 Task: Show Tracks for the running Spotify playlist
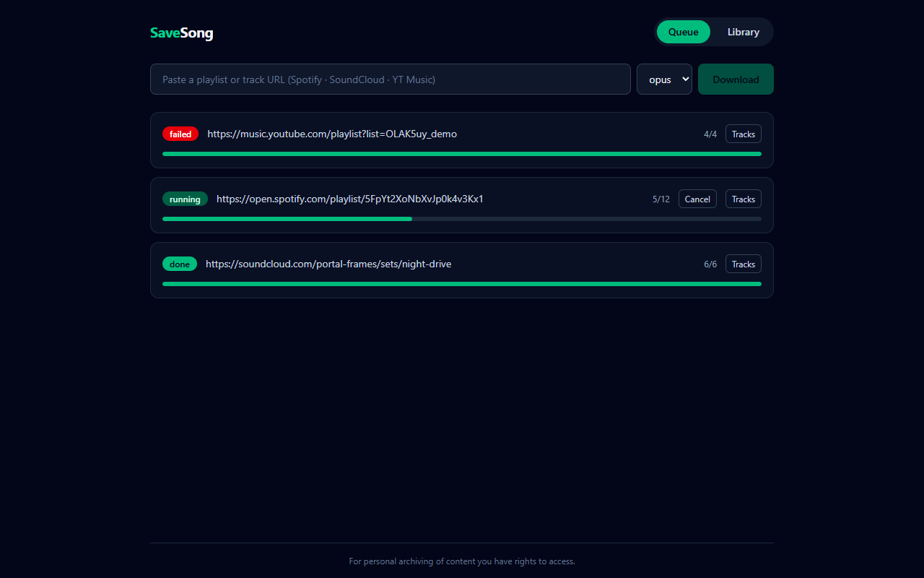(743, 199)
